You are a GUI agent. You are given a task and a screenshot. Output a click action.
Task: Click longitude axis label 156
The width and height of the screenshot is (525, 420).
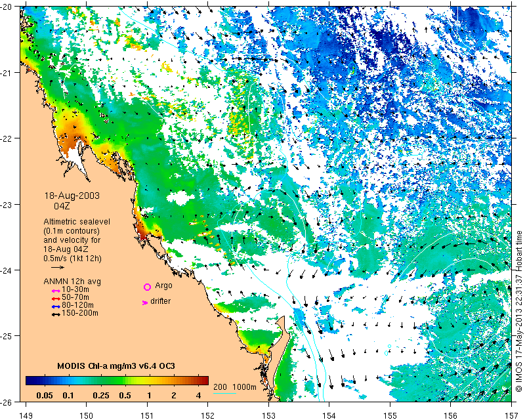pyautogui.click(x=451, y=415)
